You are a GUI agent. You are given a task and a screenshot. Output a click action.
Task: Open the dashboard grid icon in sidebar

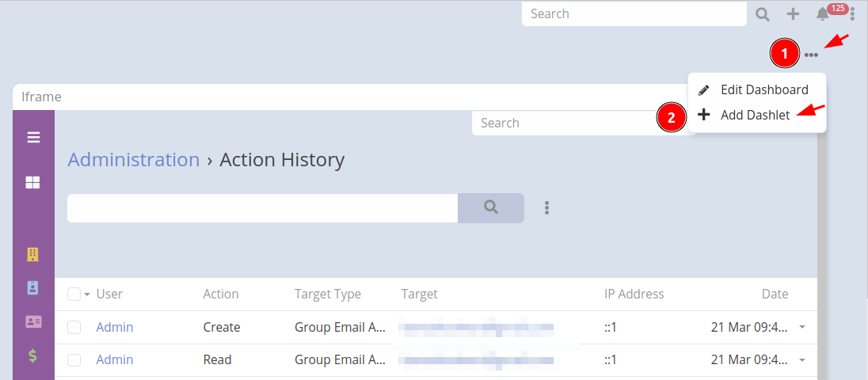pos(33,183)
